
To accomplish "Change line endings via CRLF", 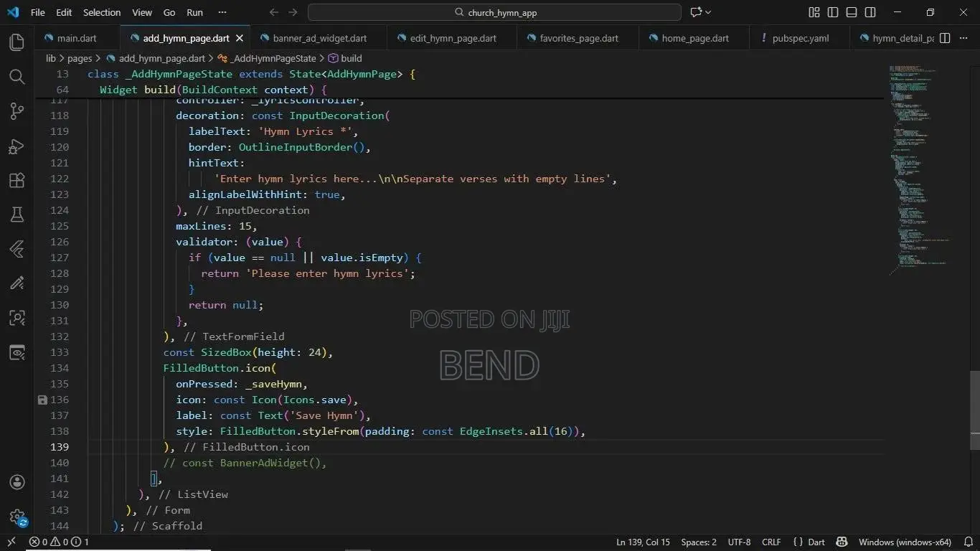I will [771, 542].
